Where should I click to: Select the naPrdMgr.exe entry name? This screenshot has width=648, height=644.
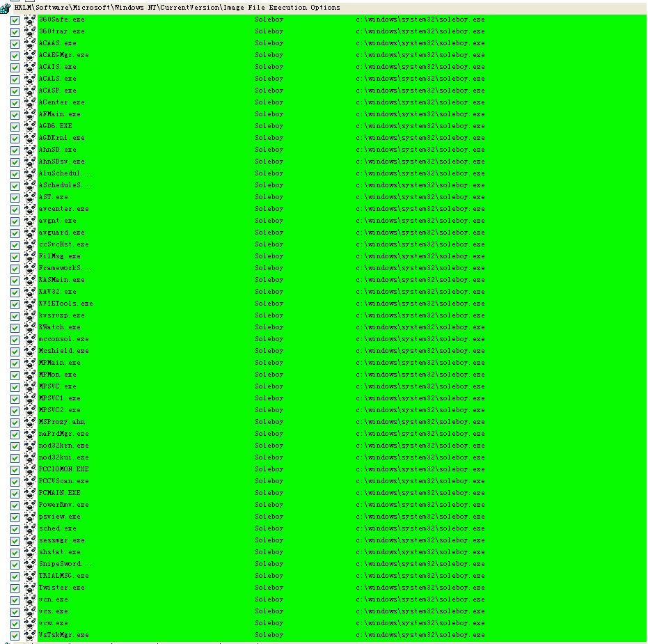pos(63,434)
